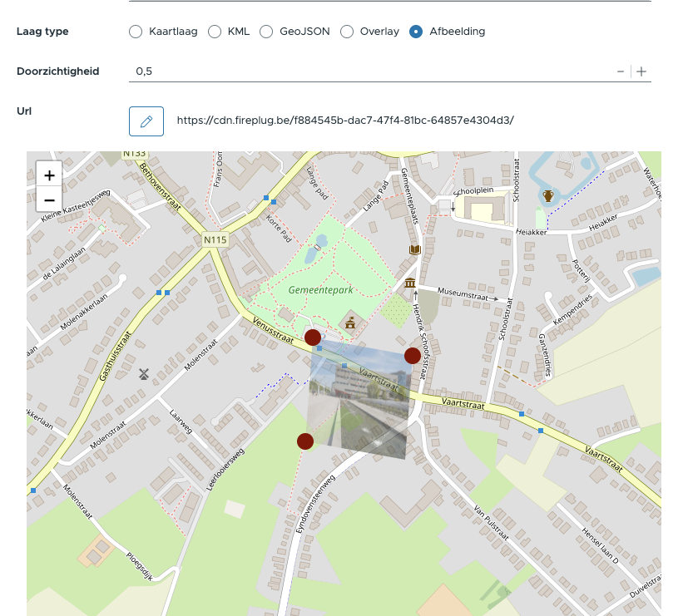
Task: Decrease Doorzichtigheid with minus button
Action: coord(621,71)
